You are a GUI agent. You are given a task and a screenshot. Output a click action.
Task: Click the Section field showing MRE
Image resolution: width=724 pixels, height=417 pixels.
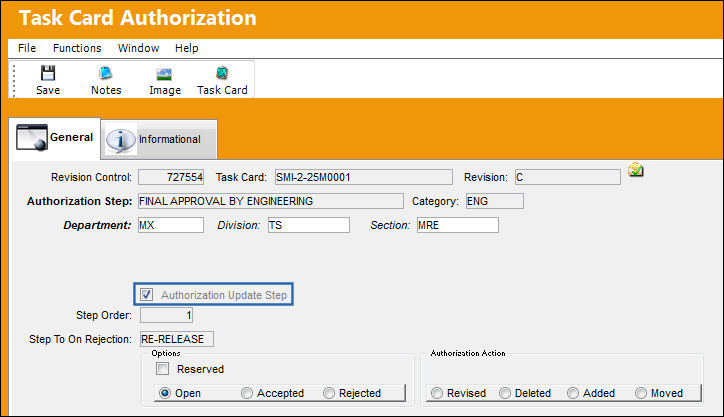pos(458,225)
